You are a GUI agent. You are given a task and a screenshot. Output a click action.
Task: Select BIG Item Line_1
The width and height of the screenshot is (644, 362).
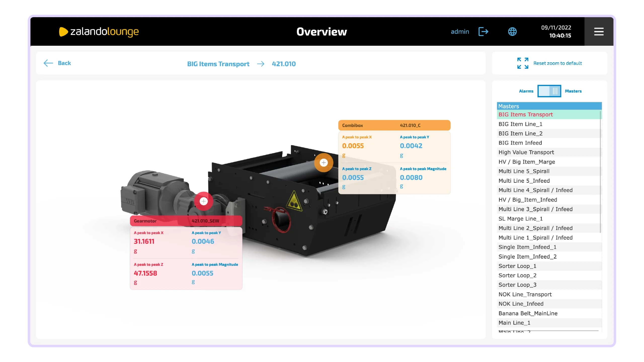(549, 124)
